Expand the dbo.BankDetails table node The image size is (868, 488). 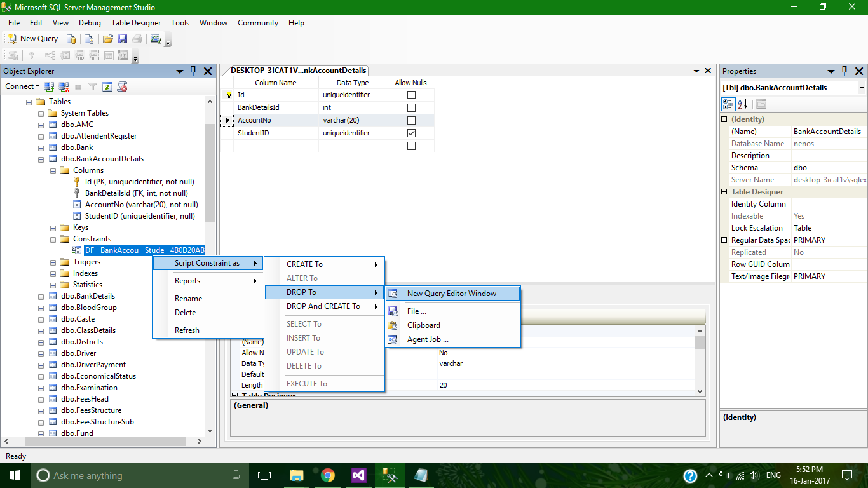tap(41, 296)
